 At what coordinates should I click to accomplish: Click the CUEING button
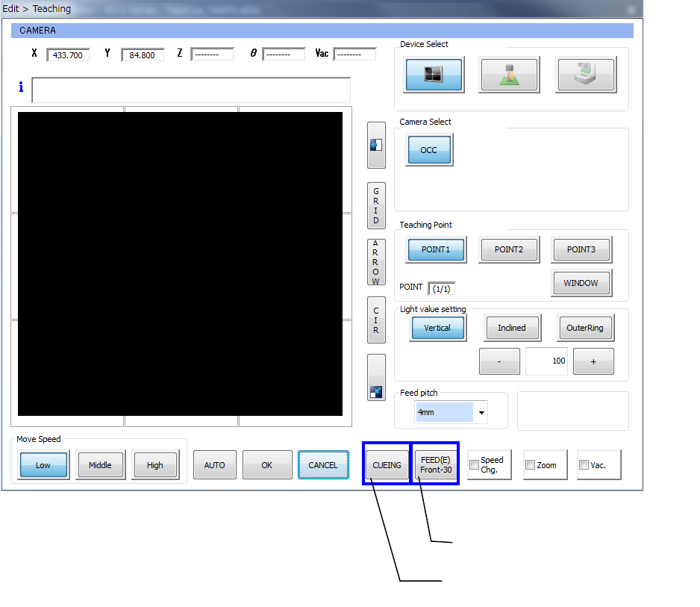pos(387,465)
